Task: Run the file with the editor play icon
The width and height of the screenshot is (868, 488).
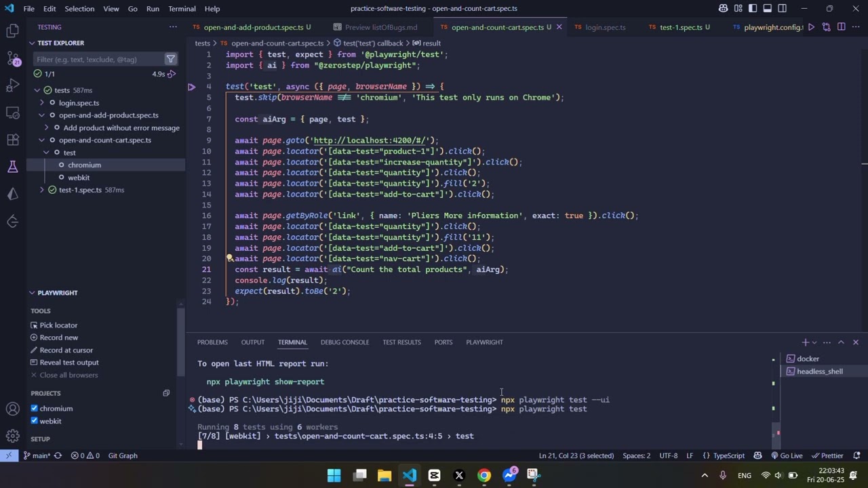Action: click(811, 27)
